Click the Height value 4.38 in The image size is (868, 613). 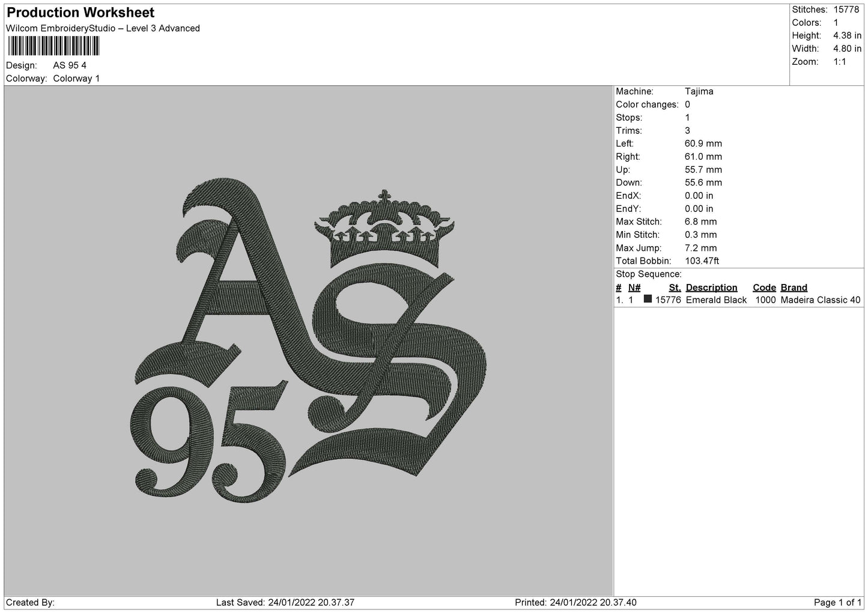tap(847, 36)
